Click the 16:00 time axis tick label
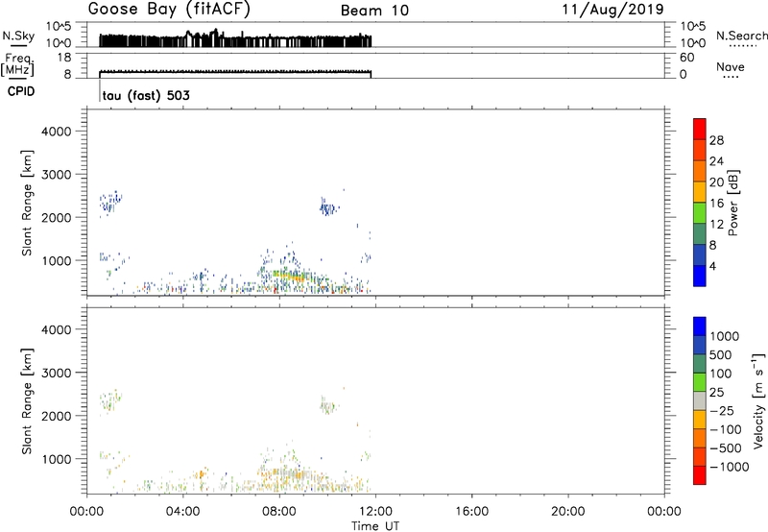 coord(471,511)
